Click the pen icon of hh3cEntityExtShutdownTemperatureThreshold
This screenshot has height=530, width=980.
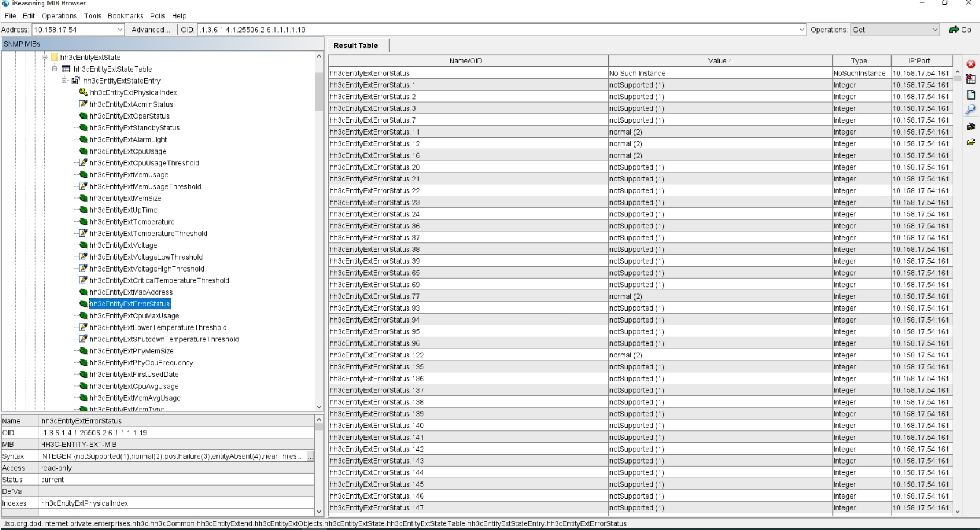[84, 339]
